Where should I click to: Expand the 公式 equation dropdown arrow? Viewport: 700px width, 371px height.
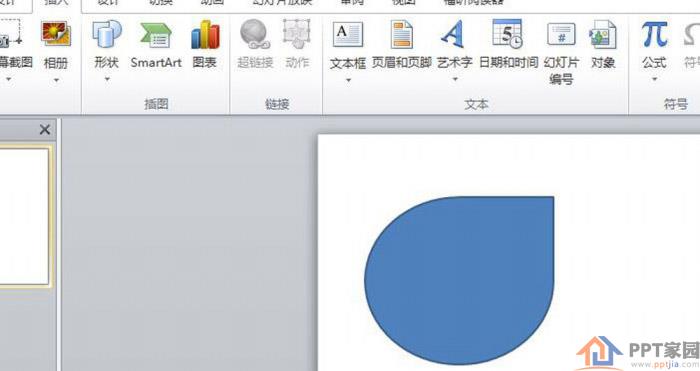pyautogui.click(x=654, y=79)
